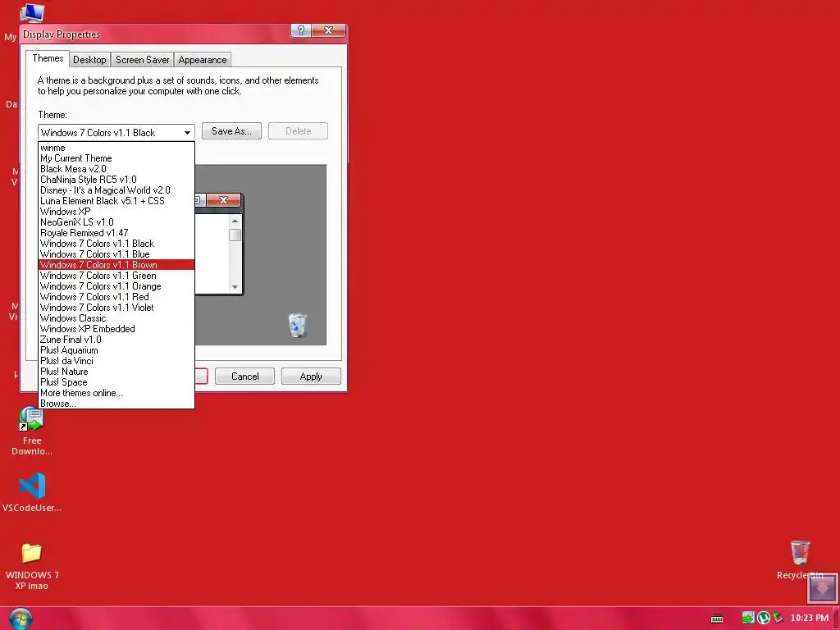Image resolution: width=840 pixels, height=630 pixels.
Task: Select the Windows XP theme entry
Action: [x=116, y=212]
